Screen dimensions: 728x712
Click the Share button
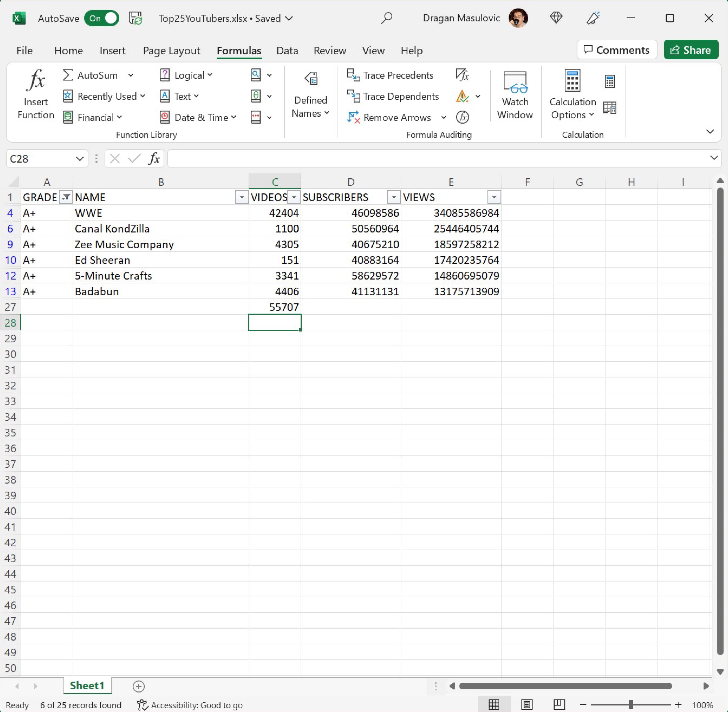click(x=691, y=50)
